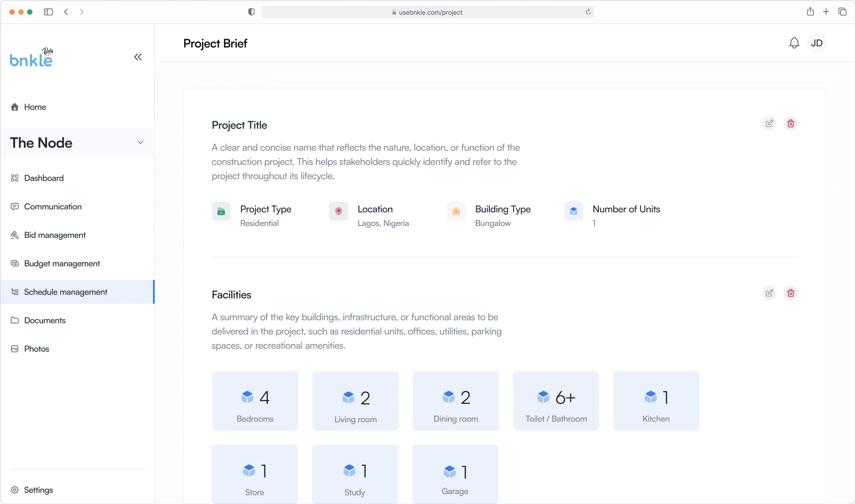Select the Study facility card
Image resolution: width=855 pixels, height=504 pixels.
355,474
